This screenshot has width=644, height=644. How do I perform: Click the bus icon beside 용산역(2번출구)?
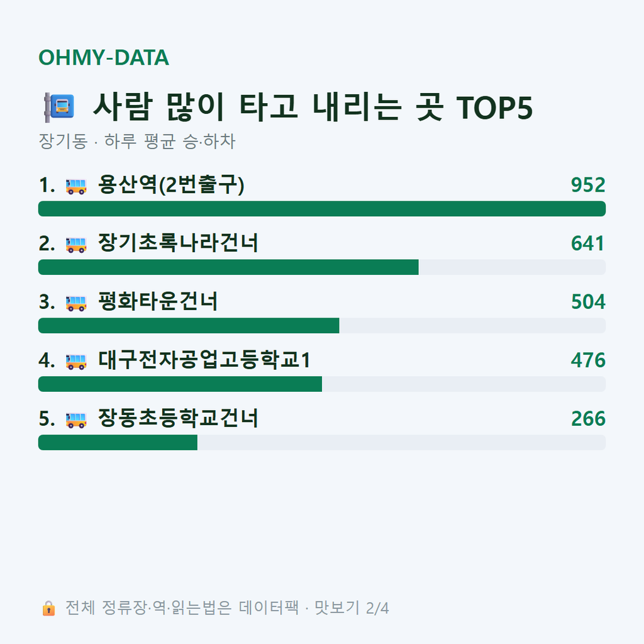click(x=76, y=186)
